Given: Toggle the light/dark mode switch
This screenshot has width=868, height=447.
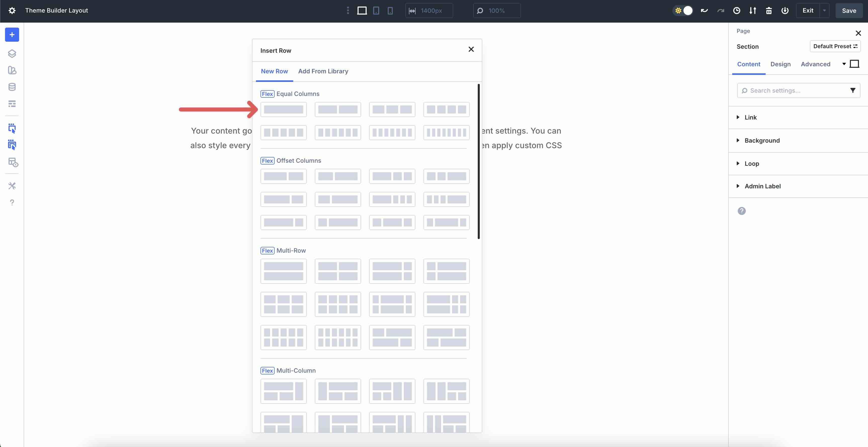Looking at the screenshot, I should (x=683, y=11).
